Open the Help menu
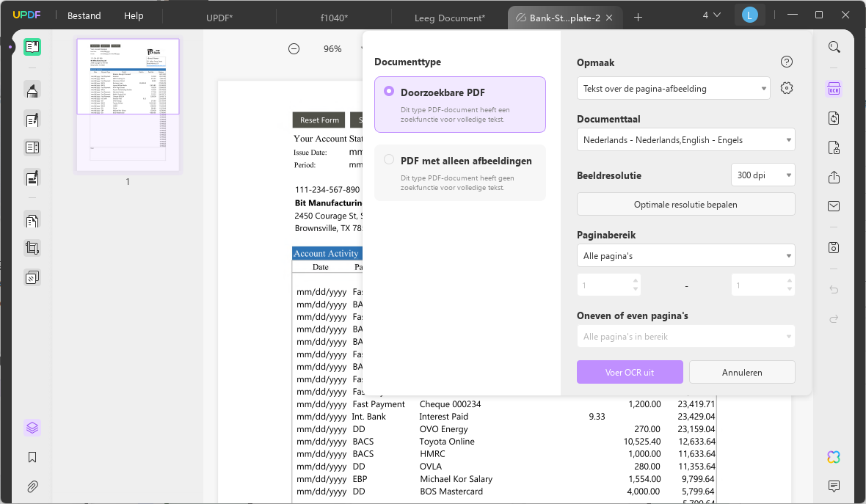Viewport: 866px width, 504px height. coord(133,16)
